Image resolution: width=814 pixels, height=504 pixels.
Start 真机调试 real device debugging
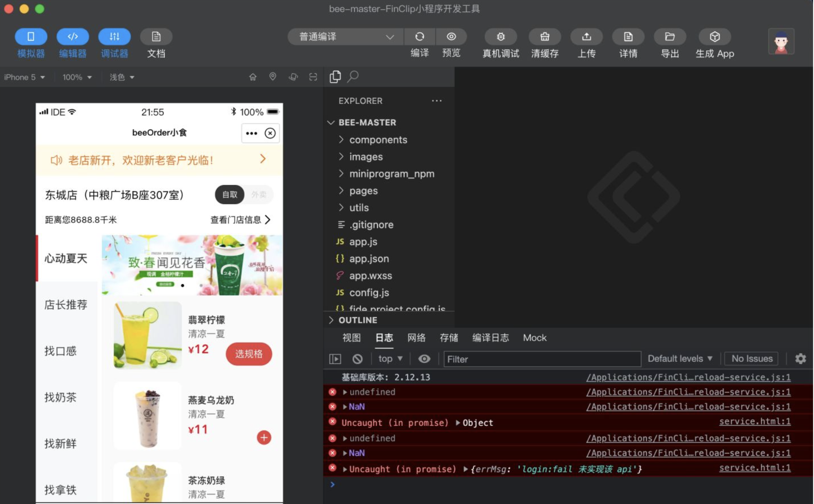coord(501,37)
